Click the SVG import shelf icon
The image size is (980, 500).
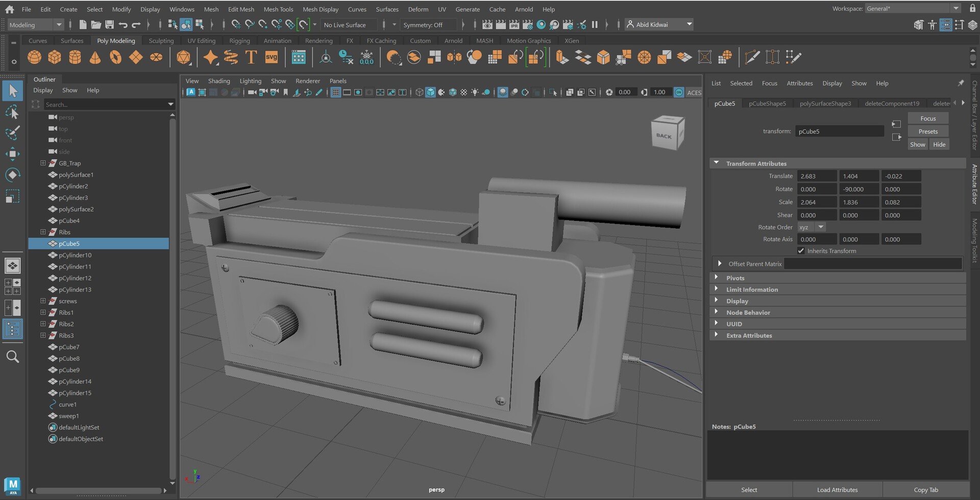tap(272, 58)
